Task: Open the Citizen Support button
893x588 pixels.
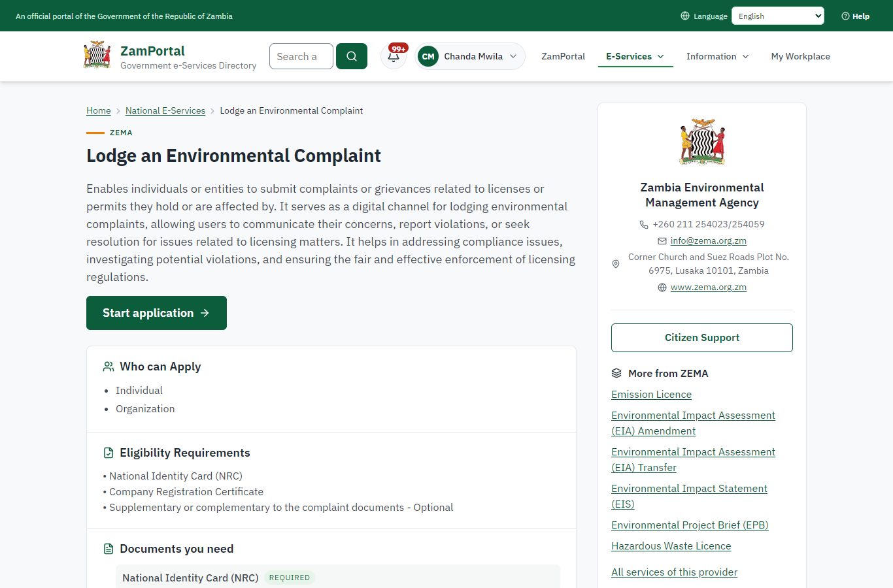Action: pyautogui.click(x=702, y=338)
